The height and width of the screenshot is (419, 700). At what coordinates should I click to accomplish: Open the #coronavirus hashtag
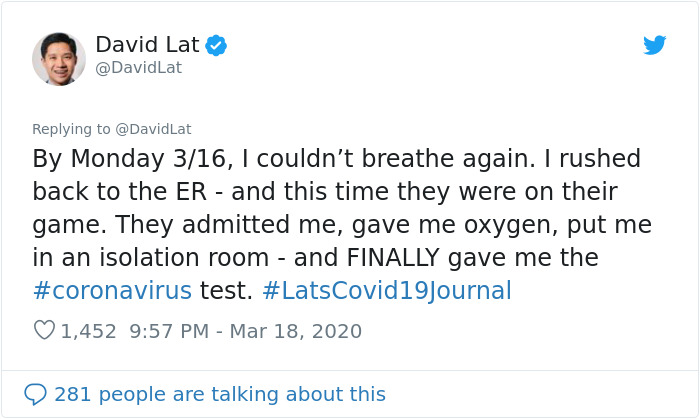tap(112, 291)
